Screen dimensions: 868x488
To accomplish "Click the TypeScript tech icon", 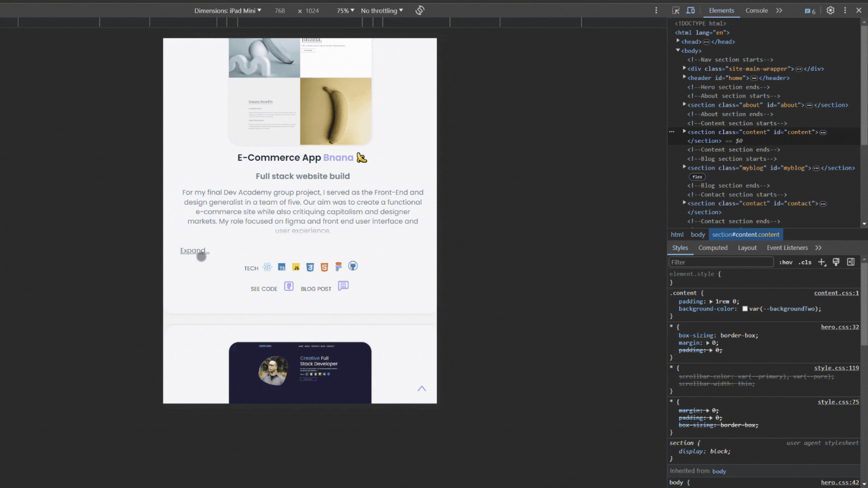I will 282,267.
